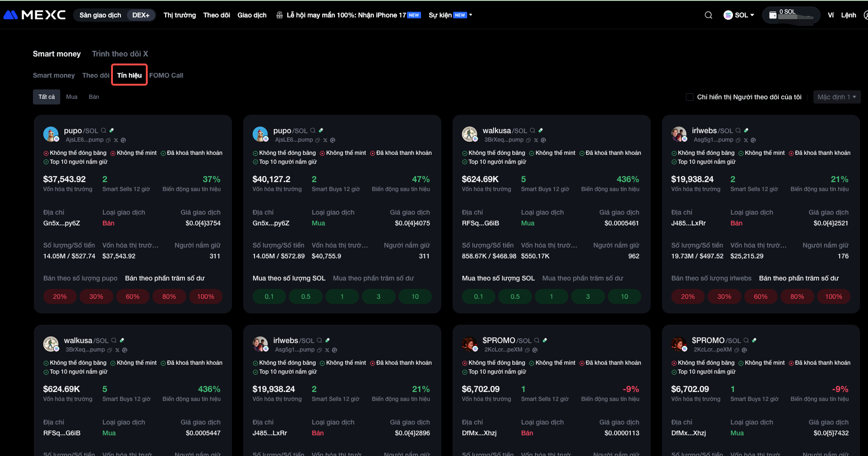868x456 pixels.
Task: Switch to FOMO Call tab
Action: 166,75
